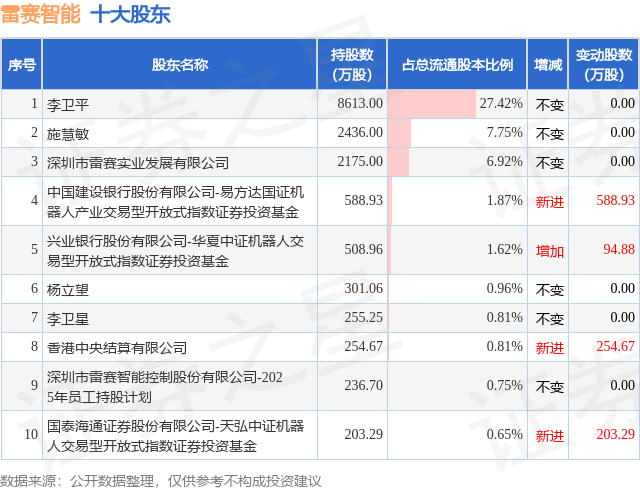
Task: Click shareholder name 李卫平
Action: point(68,105)
